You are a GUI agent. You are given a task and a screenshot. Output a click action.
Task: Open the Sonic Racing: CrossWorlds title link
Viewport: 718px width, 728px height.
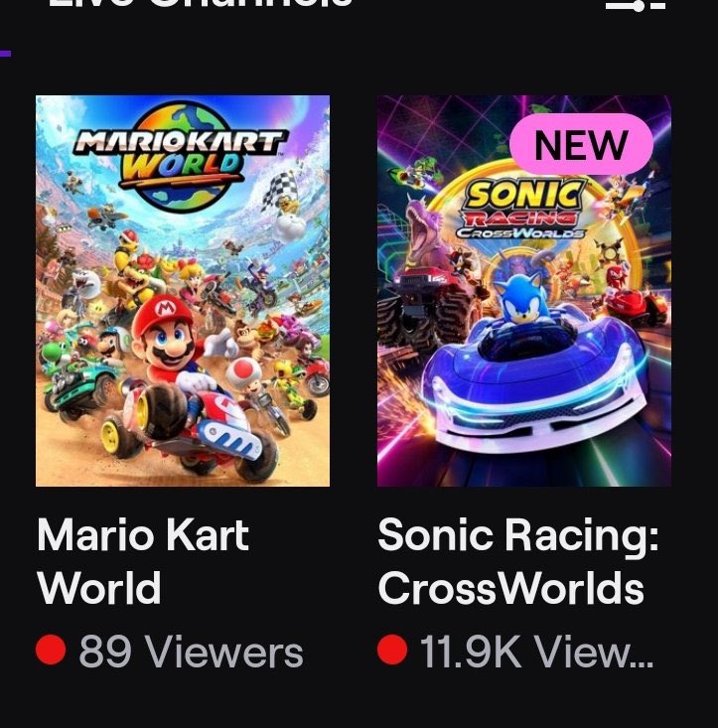coord(517,561)
